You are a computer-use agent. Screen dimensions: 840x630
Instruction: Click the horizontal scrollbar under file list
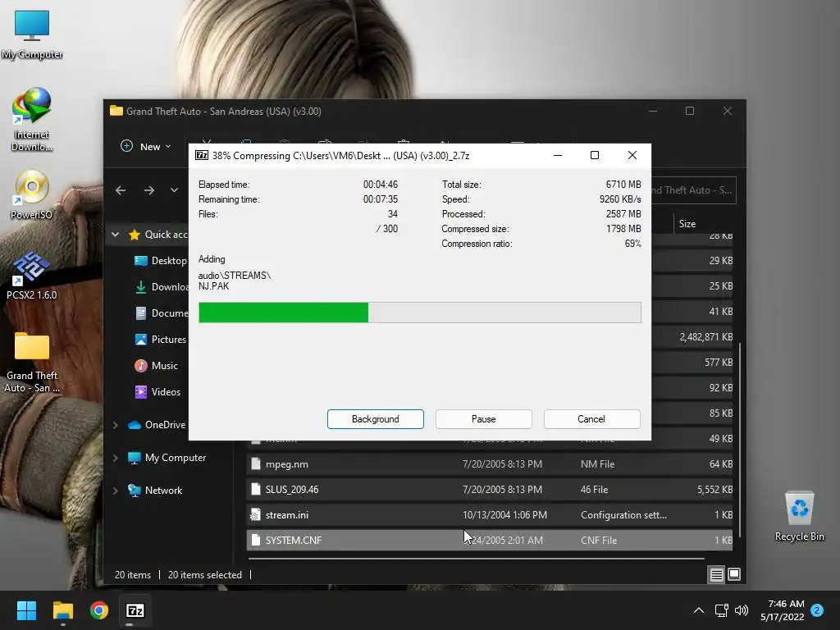[x=477, y=558]
